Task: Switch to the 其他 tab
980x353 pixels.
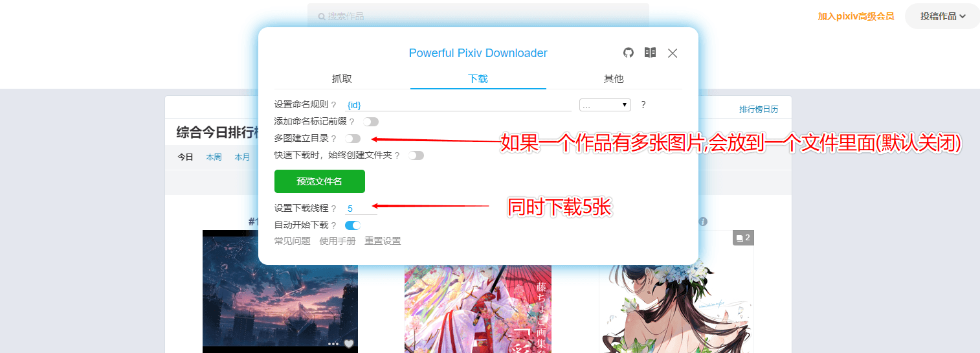Action: point(614,78)
